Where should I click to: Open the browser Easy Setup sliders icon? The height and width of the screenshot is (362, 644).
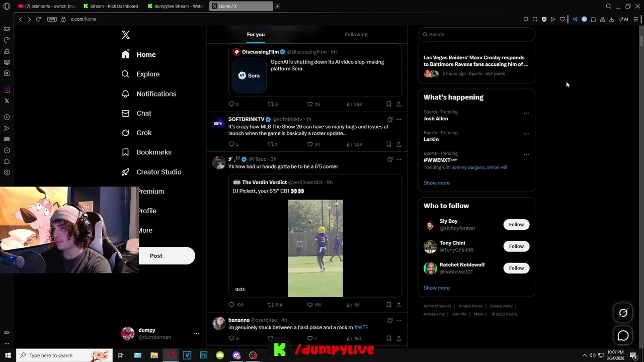point(636,19)
